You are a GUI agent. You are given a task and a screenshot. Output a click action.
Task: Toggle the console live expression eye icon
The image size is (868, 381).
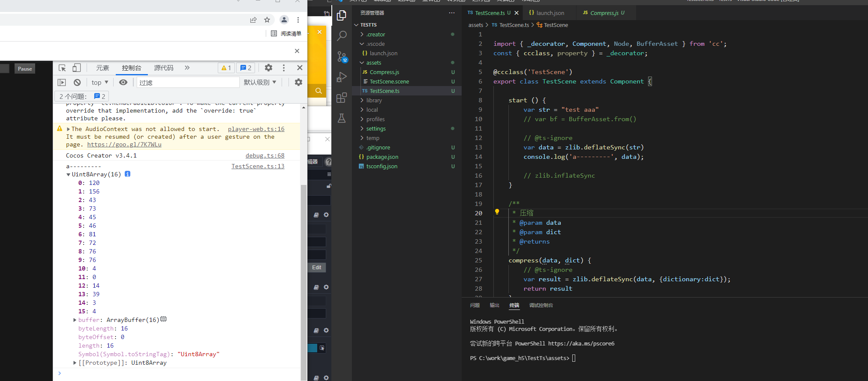pos(123,83)
